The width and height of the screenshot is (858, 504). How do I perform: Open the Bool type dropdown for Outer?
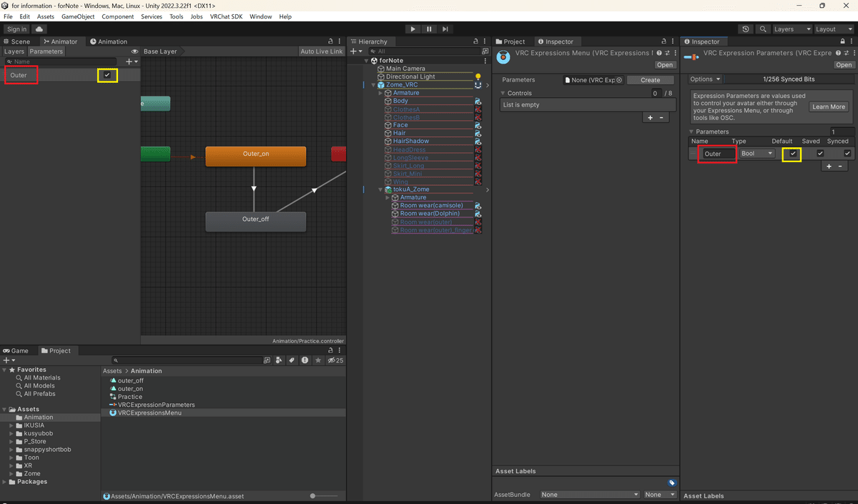[756, 153]
